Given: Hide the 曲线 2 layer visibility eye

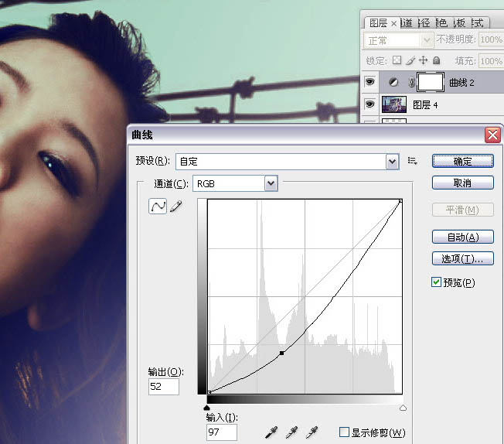Looking at the screenshot, I should [370, 82].
